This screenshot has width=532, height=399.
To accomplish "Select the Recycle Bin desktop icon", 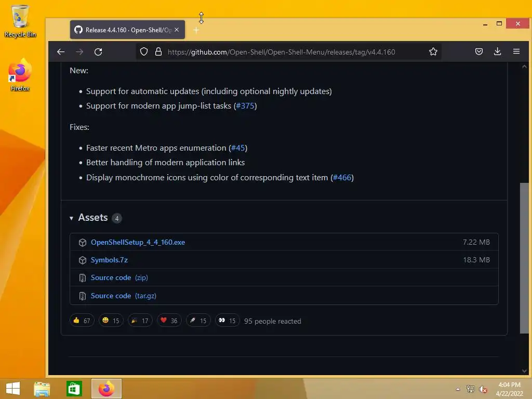I will click(x=20, y=21).
